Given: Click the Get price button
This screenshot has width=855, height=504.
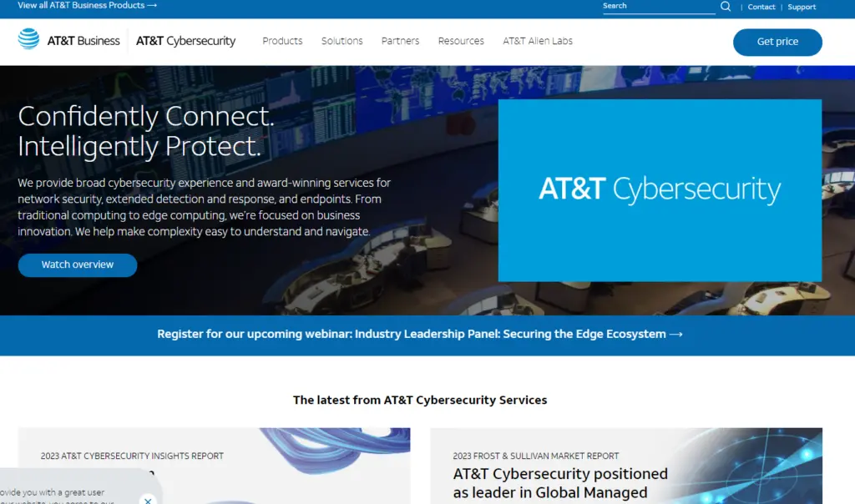Looking at the screenshot, I should click(x=777, y=42).
